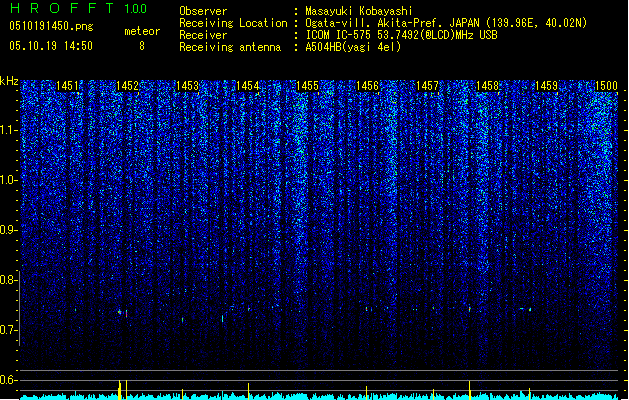Click the 1455 time marker
The image size is (629, 400).
(x=307, y=86)
